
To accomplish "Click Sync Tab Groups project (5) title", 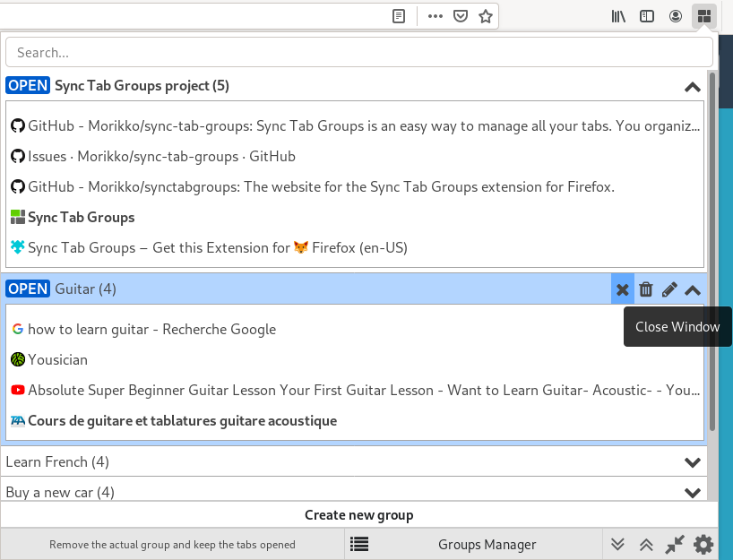I will (x=142, y=85).
